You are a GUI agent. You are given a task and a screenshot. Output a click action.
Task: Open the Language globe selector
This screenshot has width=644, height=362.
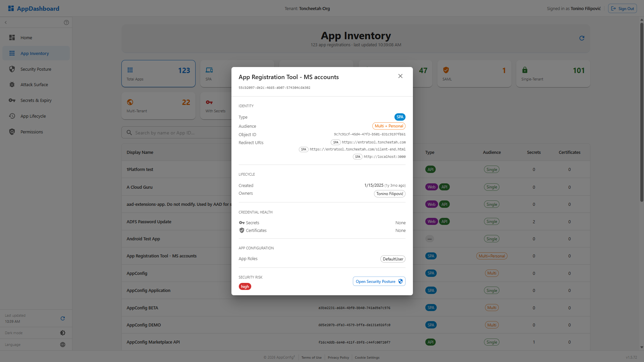pos(63,345)
